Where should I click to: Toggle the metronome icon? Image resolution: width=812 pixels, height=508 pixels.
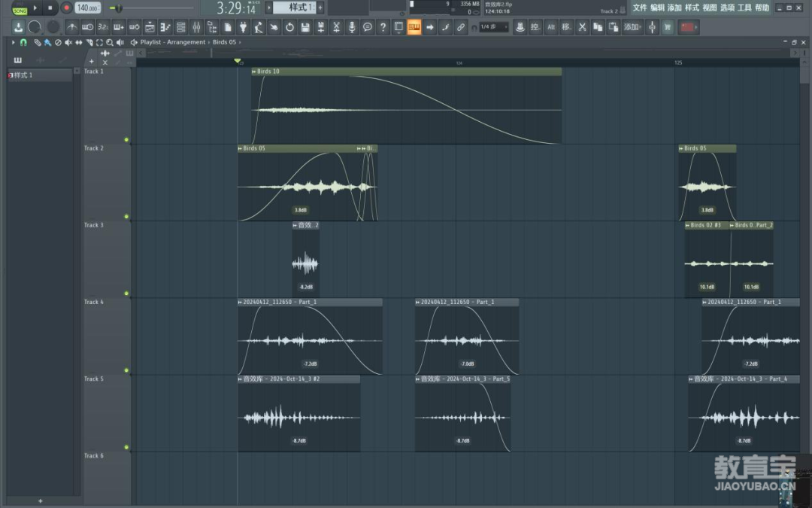(72, 27)
